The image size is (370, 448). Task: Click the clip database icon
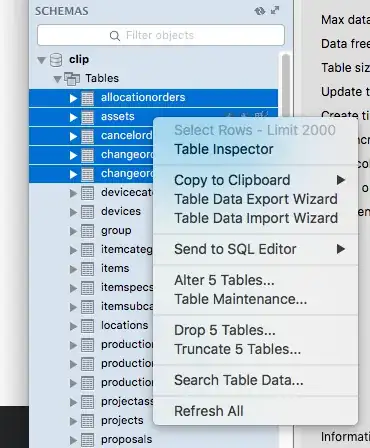[56, 60]
